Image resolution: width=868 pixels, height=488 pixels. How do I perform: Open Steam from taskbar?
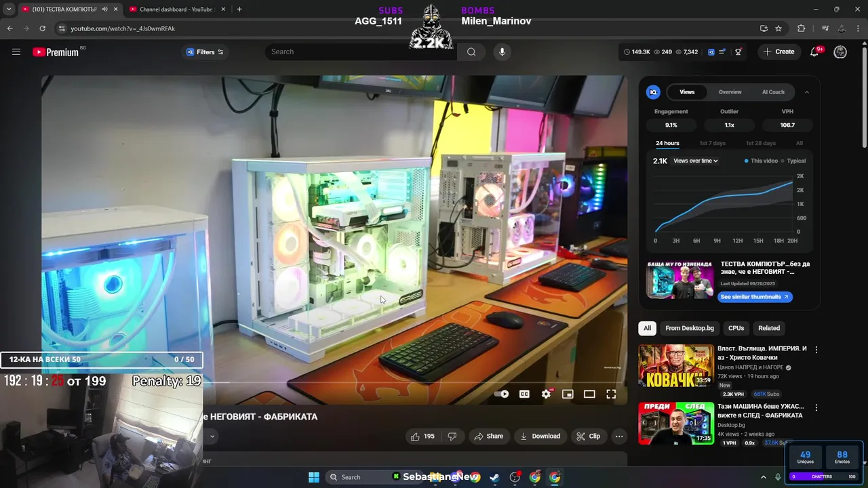[x=495, y=477]
